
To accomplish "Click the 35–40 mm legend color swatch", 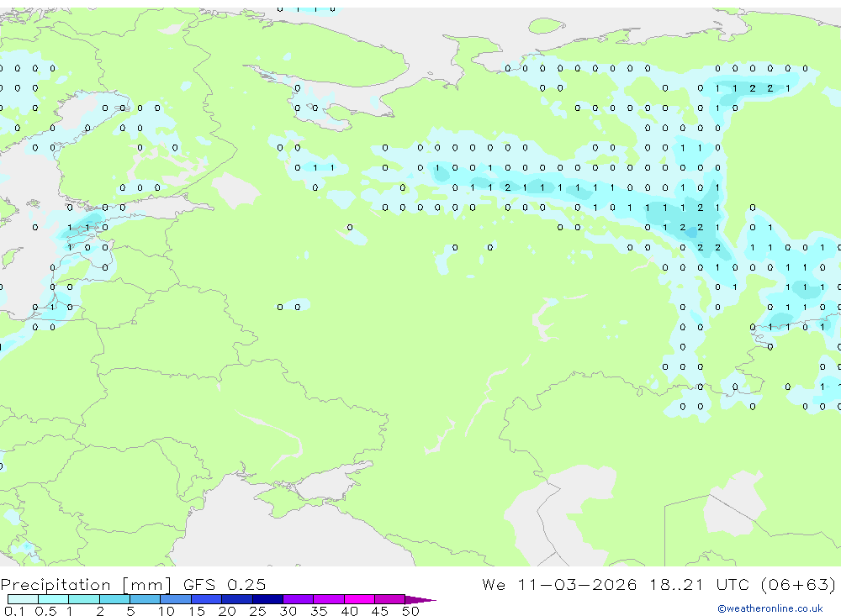I will 329,599.
